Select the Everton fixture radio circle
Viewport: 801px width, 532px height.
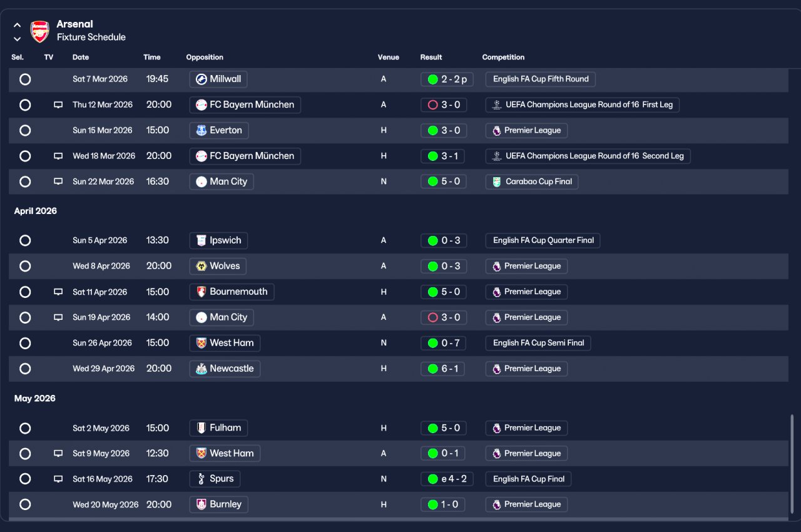(x=25, y=130)
